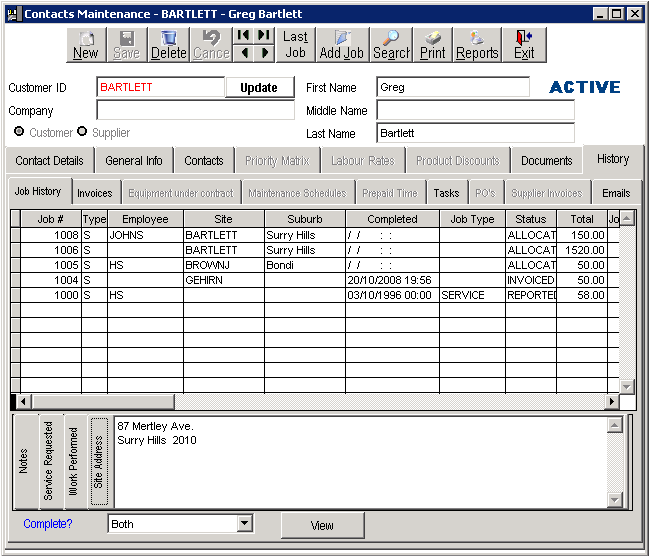Open the Search tool

(391, 45)
